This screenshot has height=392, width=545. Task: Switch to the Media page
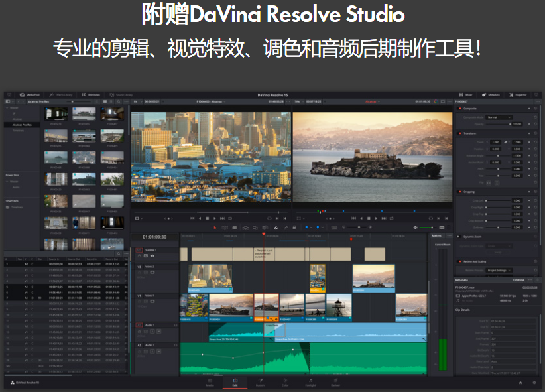pos(210,383)
